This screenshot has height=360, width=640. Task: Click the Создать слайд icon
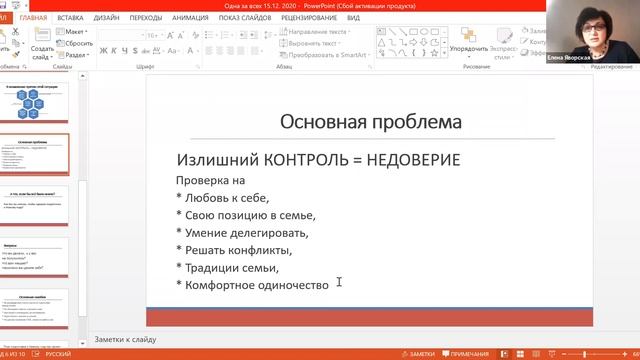(x=42, y=35)
